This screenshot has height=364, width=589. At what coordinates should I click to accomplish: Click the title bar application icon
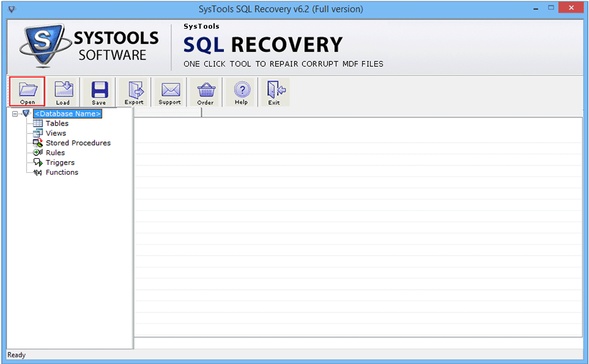click(x=12, y=9)
